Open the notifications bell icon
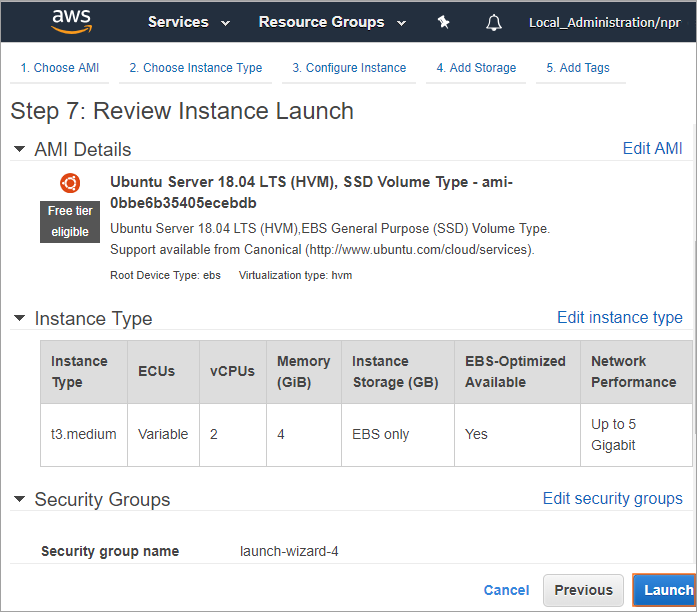Screen dimensions: 697x612 [494, 22]
